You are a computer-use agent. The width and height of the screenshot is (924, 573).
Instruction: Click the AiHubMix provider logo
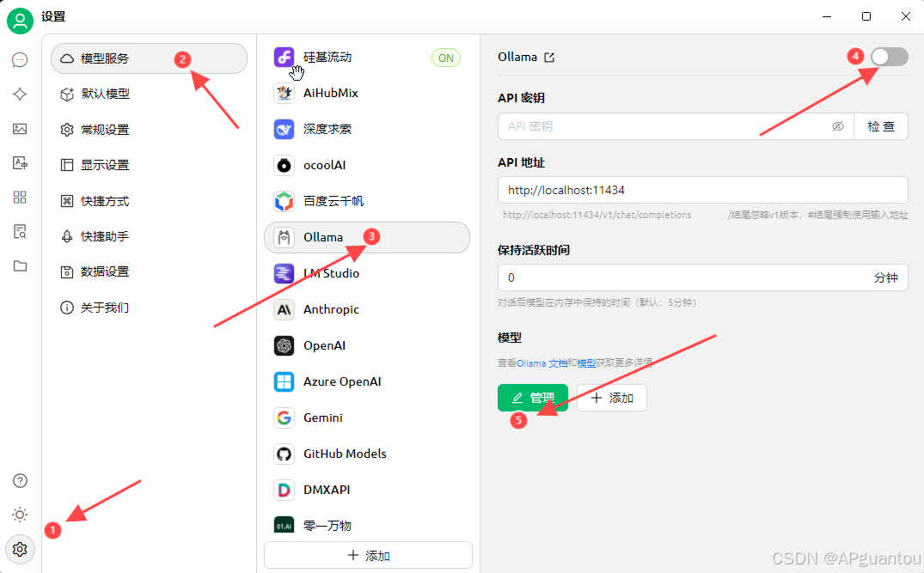pyautogui.click(x=284, y=93)
